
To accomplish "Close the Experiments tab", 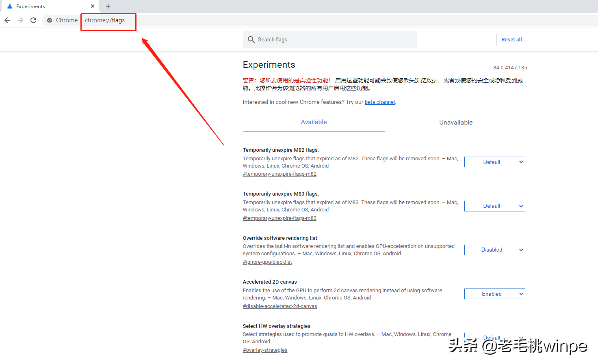I will [x=93, y=6].
